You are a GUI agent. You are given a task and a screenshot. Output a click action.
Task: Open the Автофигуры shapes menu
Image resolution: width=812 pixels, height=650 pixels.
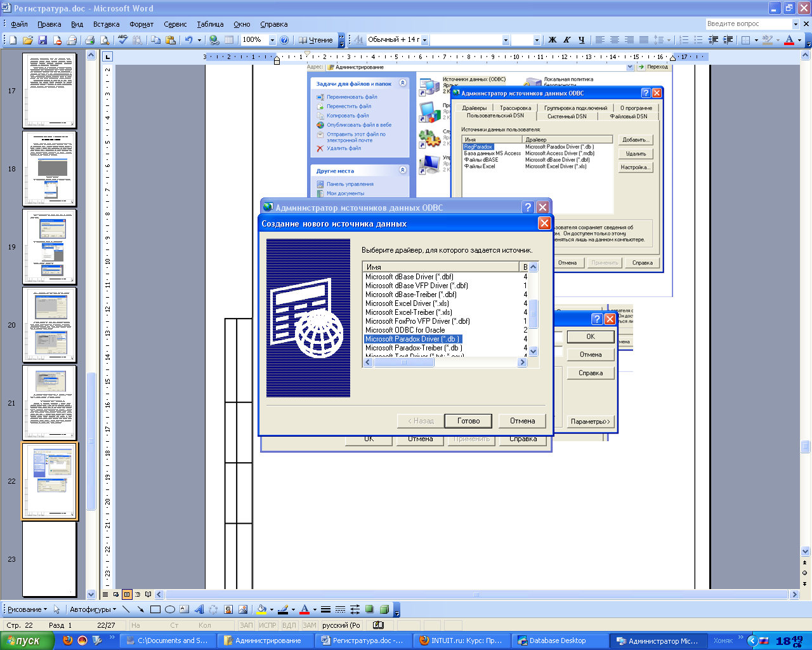click(93, 609)
